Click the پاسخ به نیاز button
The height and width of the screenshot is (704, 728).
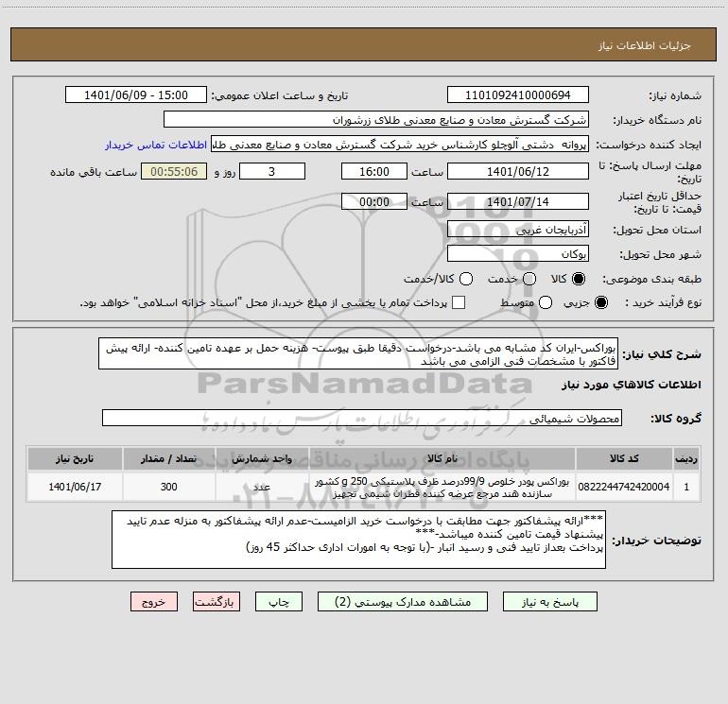point(550,602)
